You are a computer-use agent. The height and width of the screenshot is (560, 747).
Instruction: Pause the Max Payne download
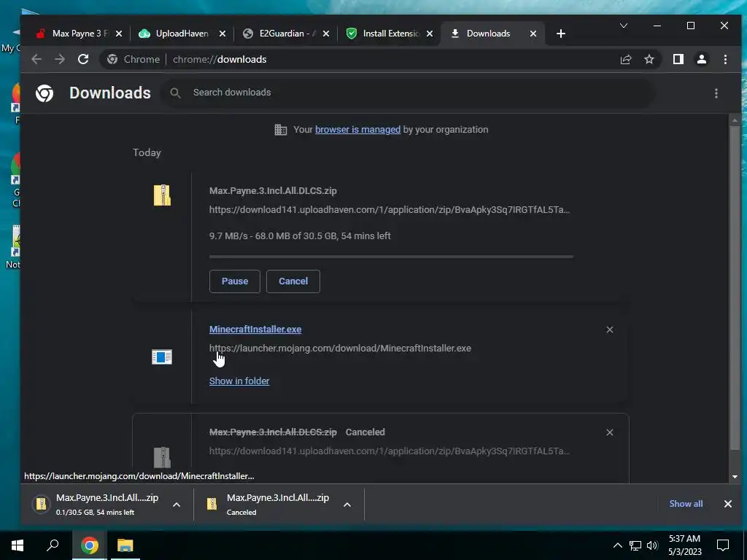click(x=235, y=281)
